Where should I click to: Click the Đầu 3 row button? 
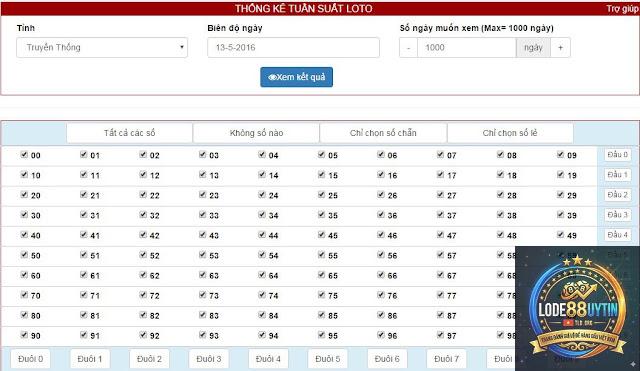[618, 215]
